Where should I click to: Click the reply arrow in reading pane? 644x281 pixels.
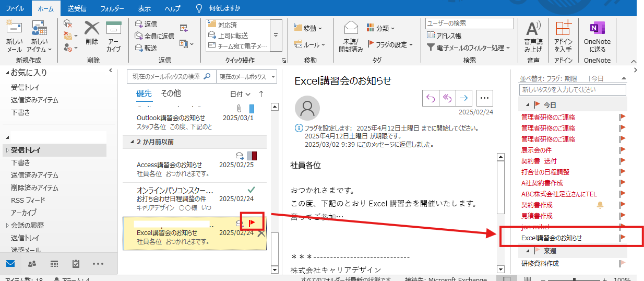tap(431, 98)
